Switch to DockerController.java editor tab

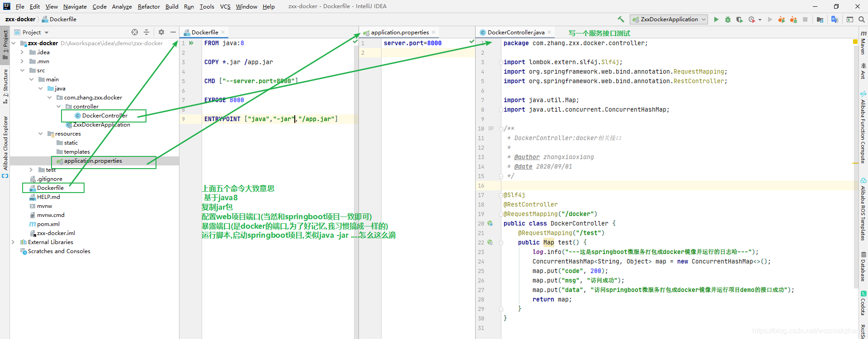pyautogui.click(x=516, y=32)
